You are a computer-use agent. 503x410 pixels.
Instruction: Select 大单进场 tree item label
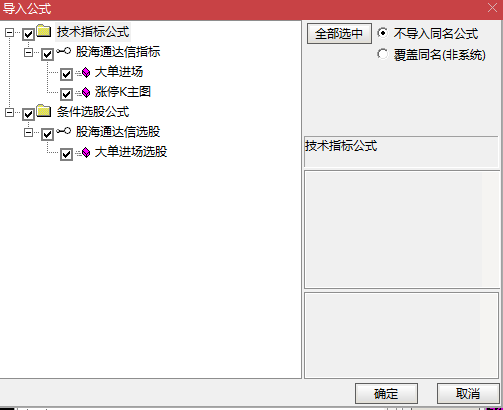119,72
